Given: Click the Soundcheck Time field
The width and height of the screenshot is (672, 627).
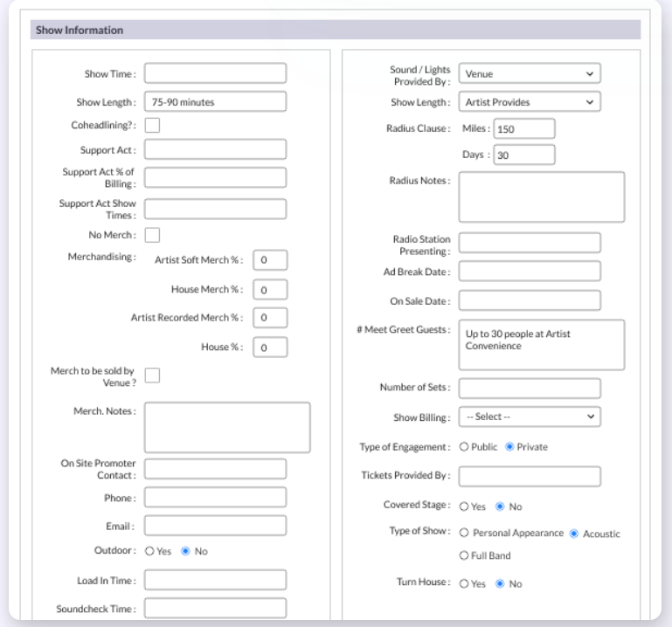Looking at the screenshot, I should point(215,608).
